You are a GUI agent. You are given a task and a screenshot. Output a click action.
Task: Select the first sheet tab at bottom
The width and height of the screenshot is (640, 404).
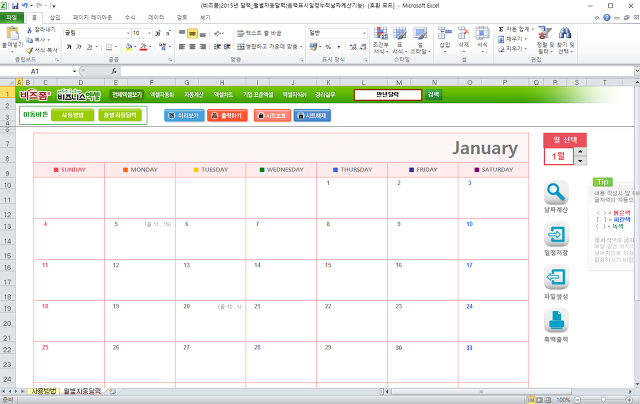pyautogui.click(x=44, y=391)
